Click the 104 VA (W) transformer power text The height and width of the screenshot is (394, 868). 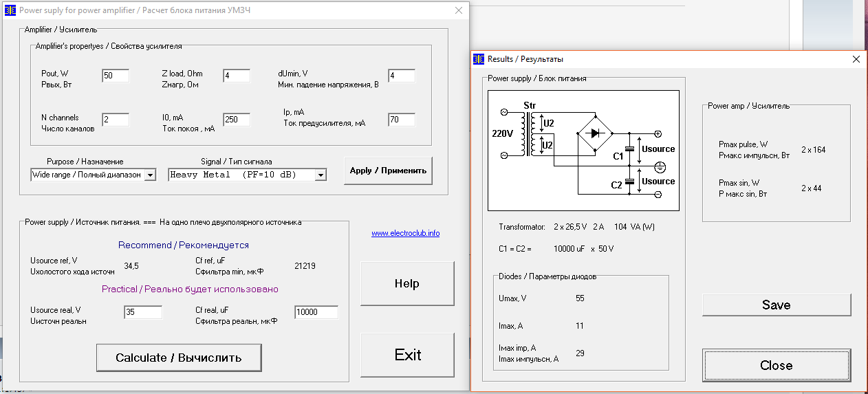[x=634, y=227]
